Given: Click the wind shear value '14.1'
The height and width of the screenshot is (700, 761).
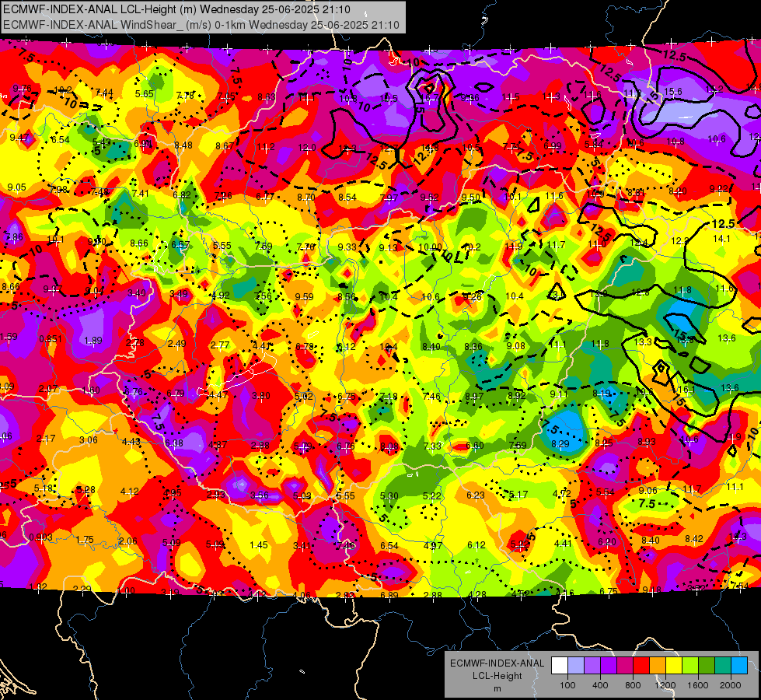Looking at the screenshot, I should [721, 239].
